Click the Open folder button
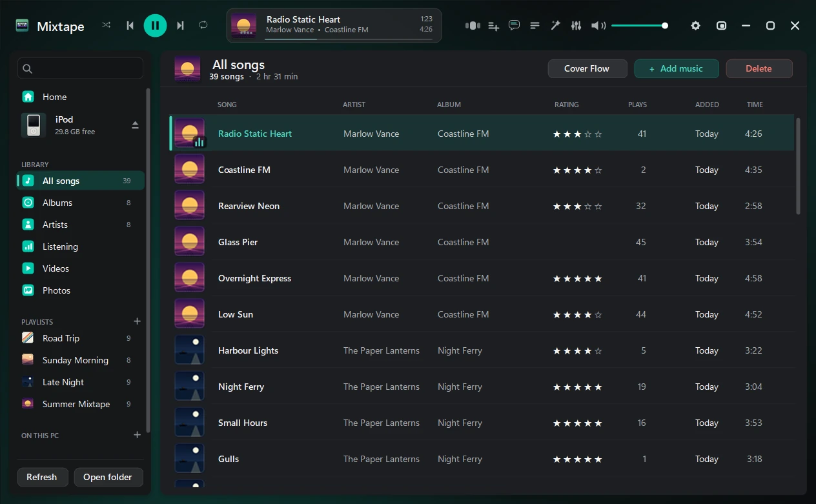The image size is (816, 504). pyautogui.click(x=108, y=477)
